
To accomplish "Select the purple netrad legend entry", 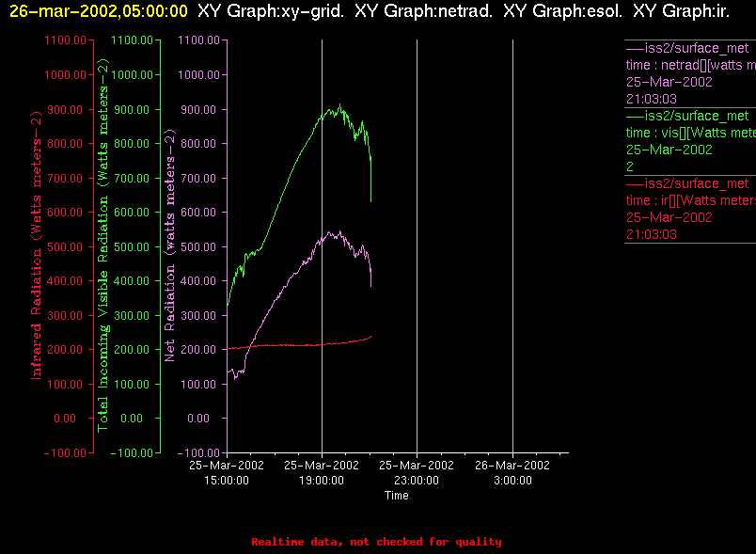I will pyautogui.click(x=690, y=73).
